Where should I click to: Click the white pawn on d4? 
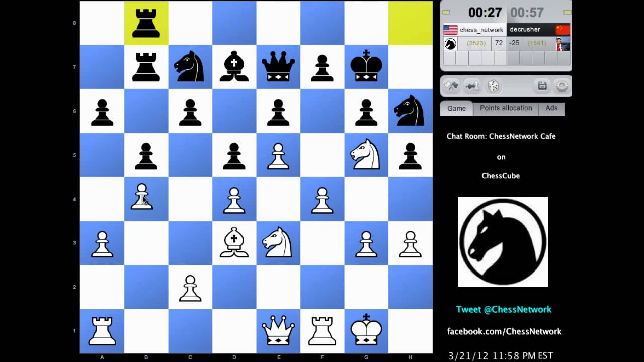click(x=234, y=200)
